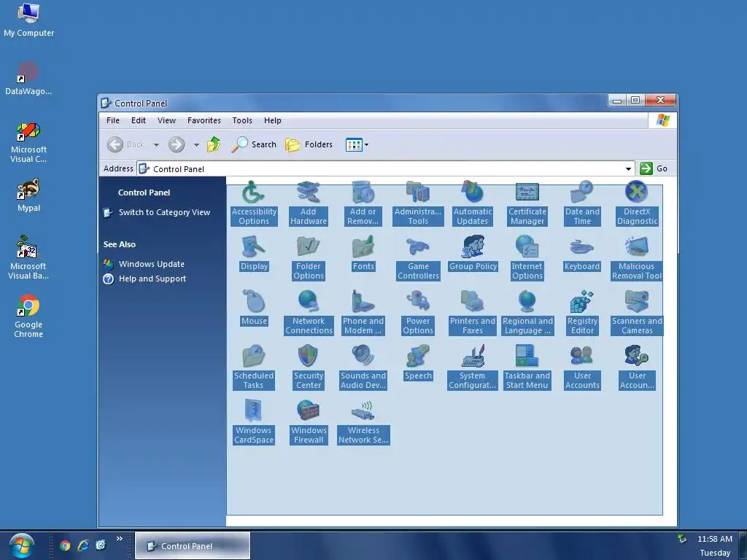Toggle the Folders pane button
This screenshot has height=560, width=747.
309,144
